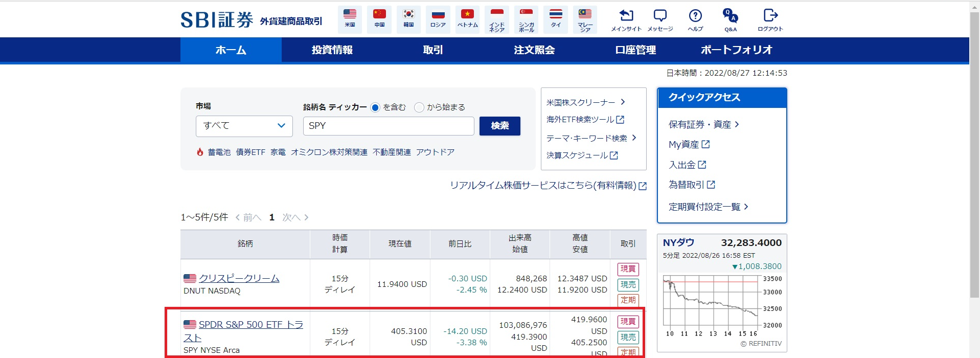Click the 前日比 column header

460,244
